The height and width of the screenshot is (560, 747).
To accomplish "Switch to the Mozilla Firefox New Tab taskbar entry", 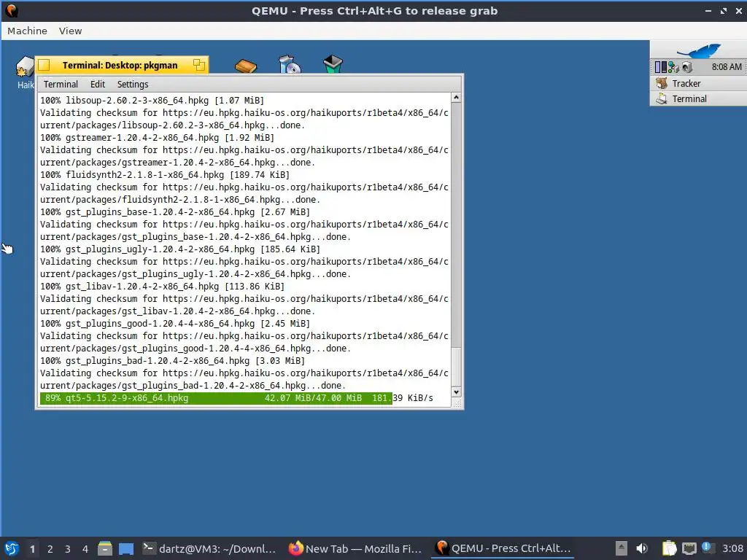I will tap(355, 548).
